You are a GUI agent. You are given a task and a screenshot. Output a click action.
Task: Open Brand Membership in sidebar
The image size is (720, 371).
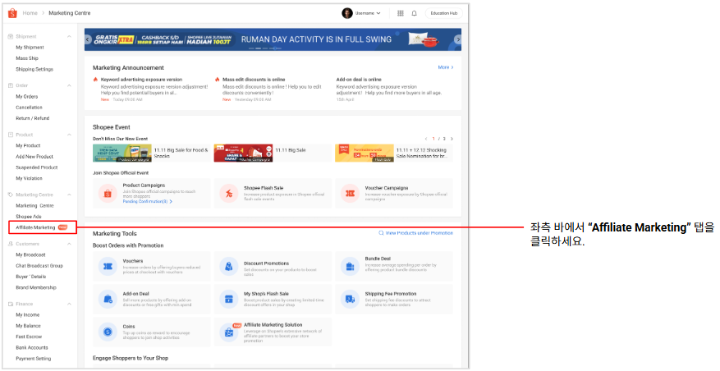pyautogui.click(x=36, y=287)
